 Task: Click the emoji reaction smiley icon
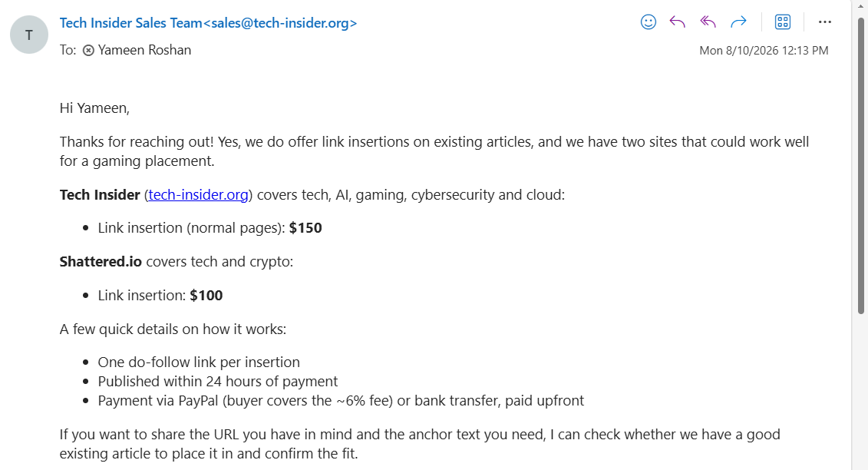649,22
